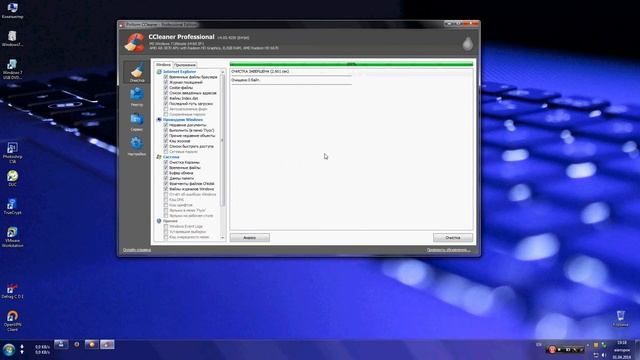Click the green cleaning progress bar
This screenshot has width=640, height=360.
[x=351, y=64]
